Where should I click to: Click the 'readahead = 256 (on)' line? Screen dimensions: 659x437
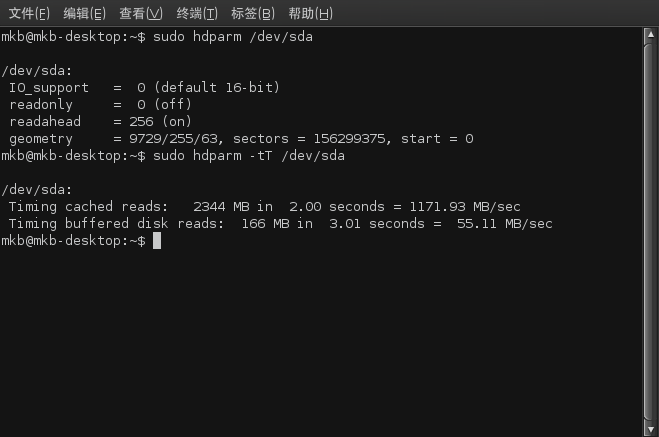[100, 122]
